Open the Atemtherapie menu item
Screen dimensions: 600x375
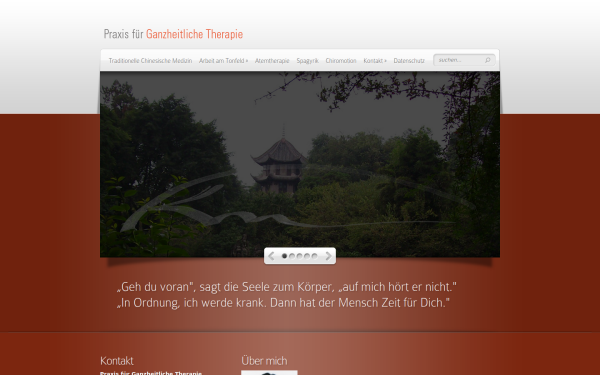(272, 60)
